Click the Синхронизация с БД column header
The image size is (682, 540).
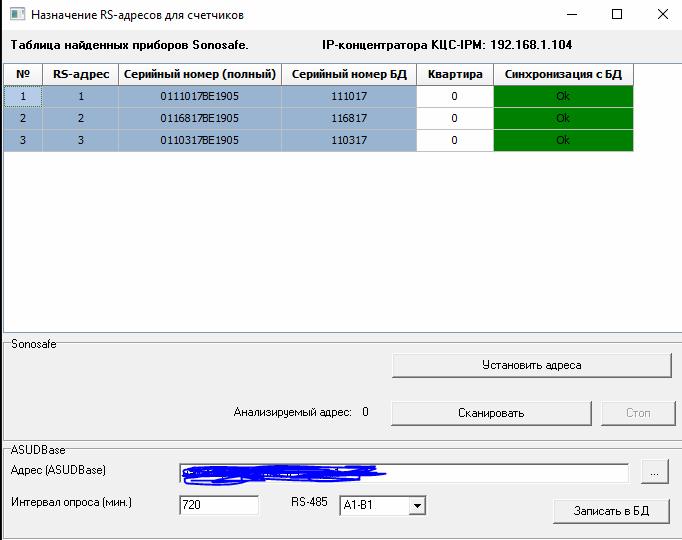(x=563, y=75)
